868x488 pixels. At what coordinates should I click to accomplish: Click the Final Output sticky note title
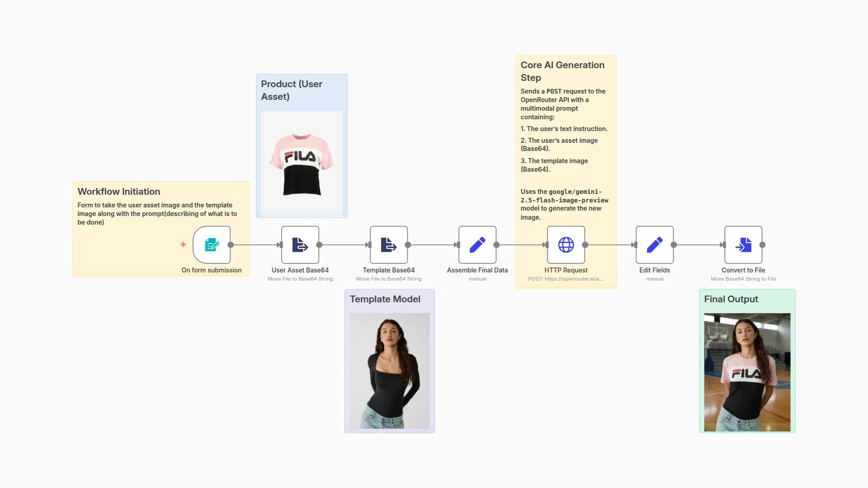point(731,299)
